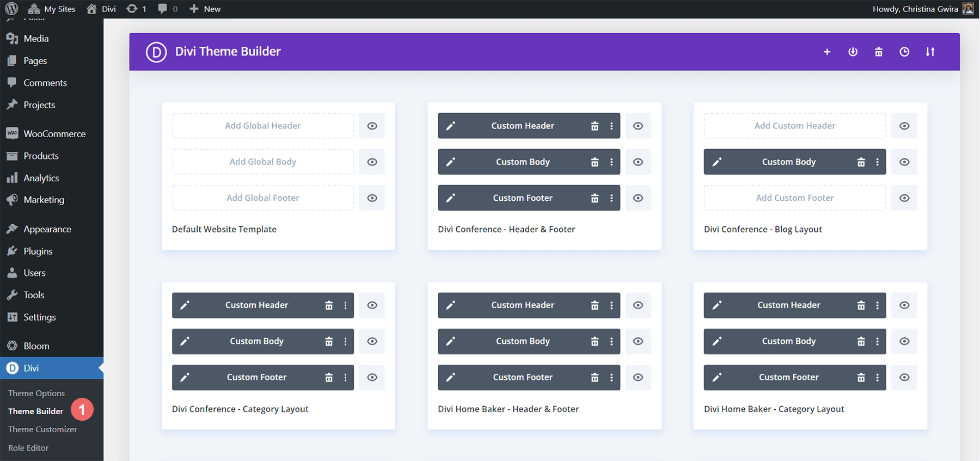Open options menu for Custom Footer in Divi Conference Category Layout

[x=345, y=377]
